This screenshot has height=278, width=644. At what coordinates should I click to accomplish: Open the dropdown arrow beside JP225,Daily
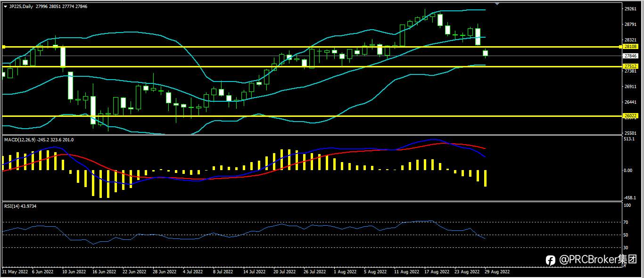coord(5,7)
